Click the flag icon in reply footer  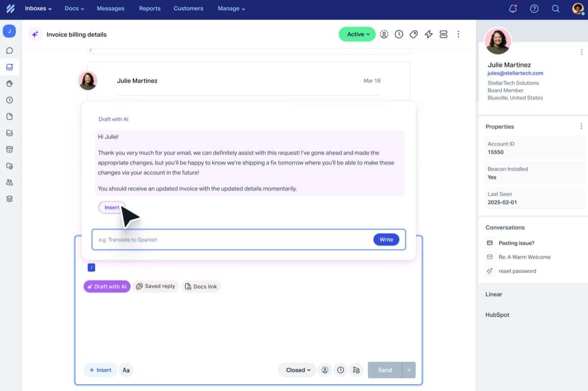coord(356,370)
